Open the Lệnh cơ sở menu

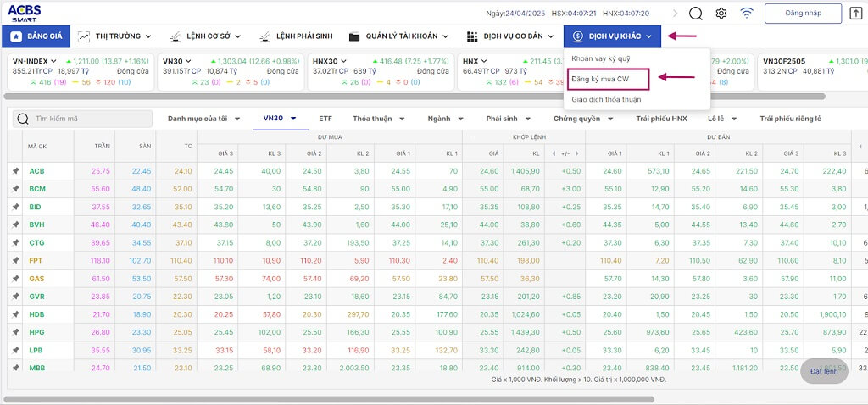205,36
